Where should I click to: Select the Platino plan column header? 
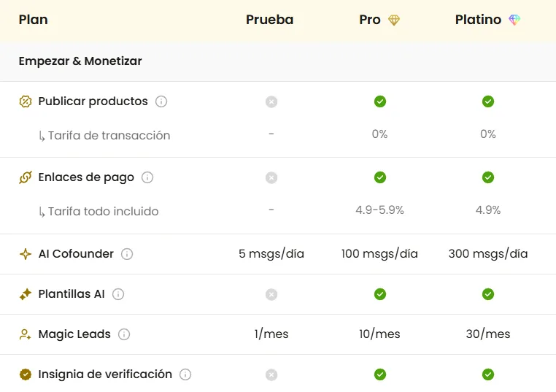(479, 20)
